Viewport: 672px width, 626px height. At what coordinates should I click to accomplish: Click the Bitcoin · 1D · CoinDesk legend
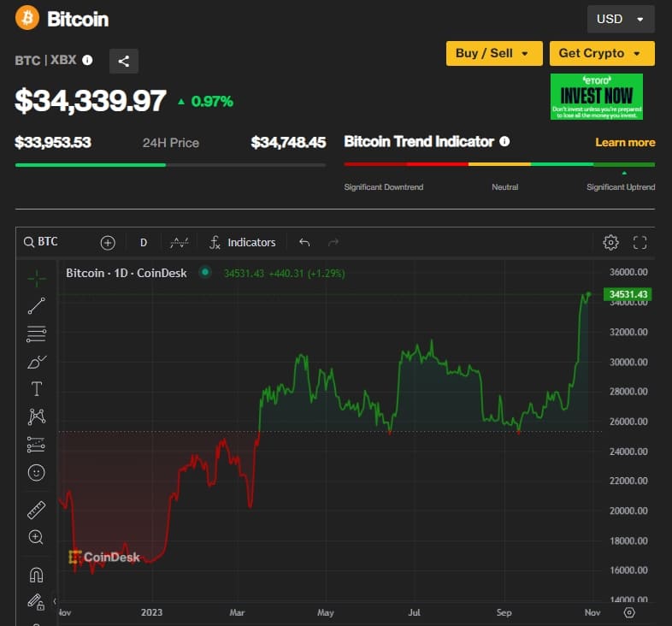[127, 273]
